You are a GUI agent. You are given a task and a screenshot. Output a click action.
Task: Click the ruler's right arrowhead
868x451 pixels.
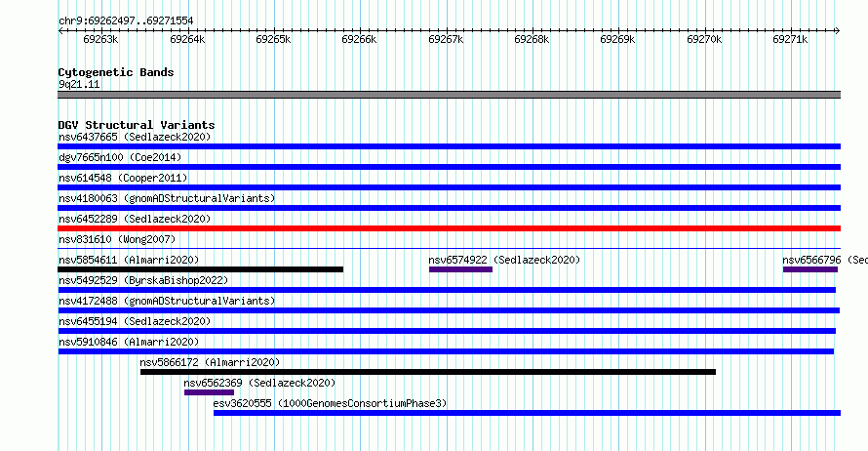click(x=838, y=31)
